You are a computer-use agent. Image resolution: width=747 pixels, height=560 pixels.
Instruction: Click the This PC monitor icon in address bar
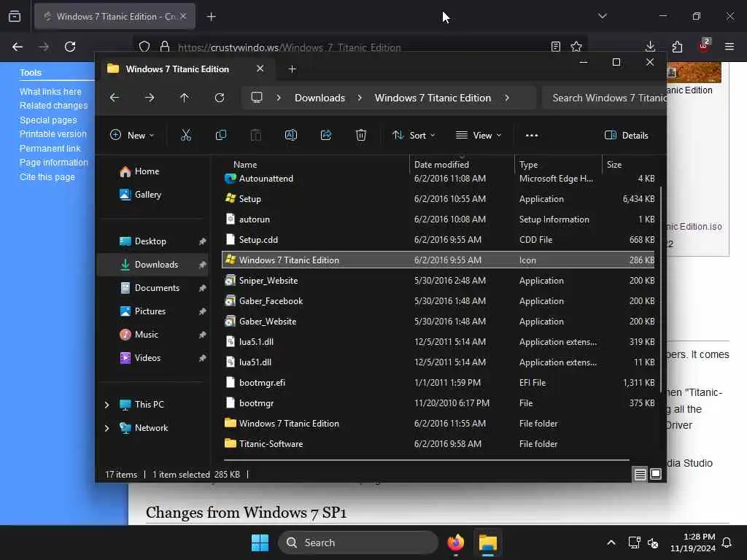coord(257,98)
